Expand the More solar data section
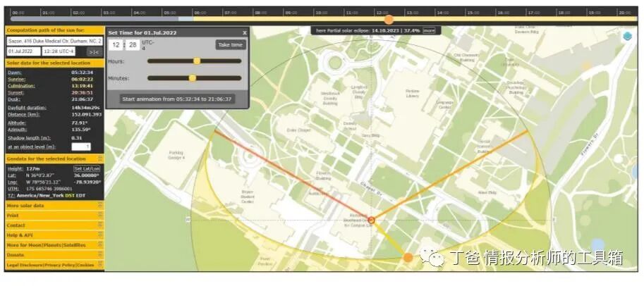644x286 pixels. pos(54,206)
